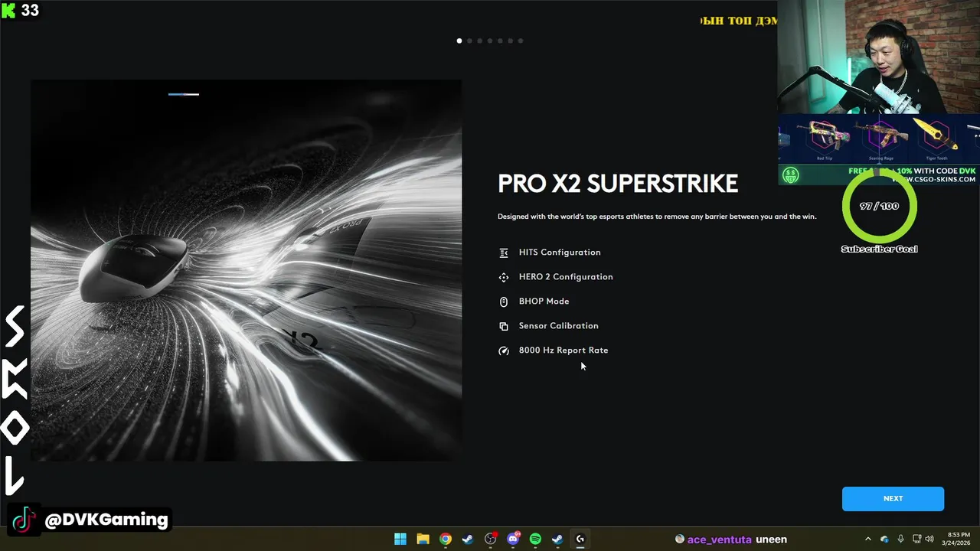Screen dimensions: 980x551
Task: Jump to the last page indicator dot
Action: pyautogui.click(x=521, y=41)
